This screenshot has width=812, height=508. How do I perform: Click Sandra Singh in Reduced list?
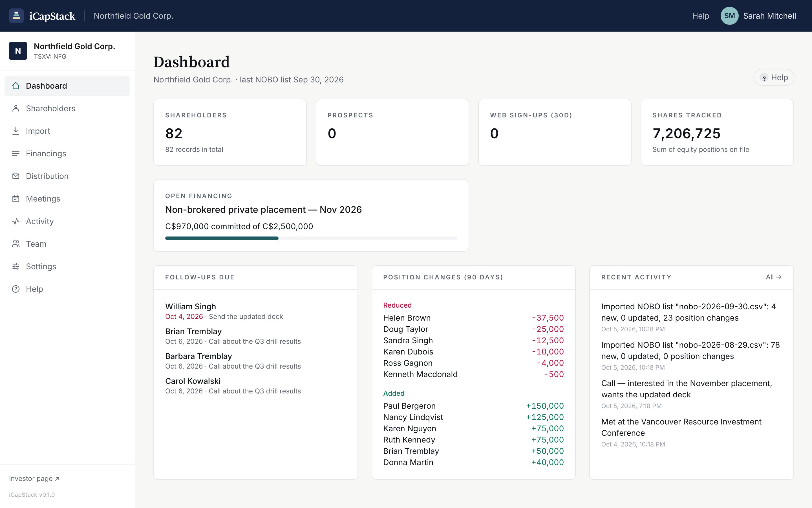coord(408,340)
